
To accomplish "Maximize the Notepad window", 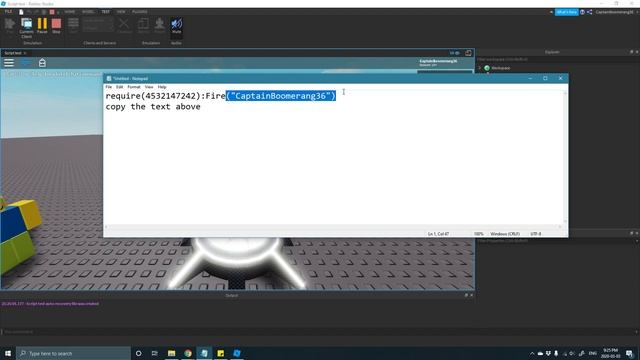I will (x=545, y=78).
